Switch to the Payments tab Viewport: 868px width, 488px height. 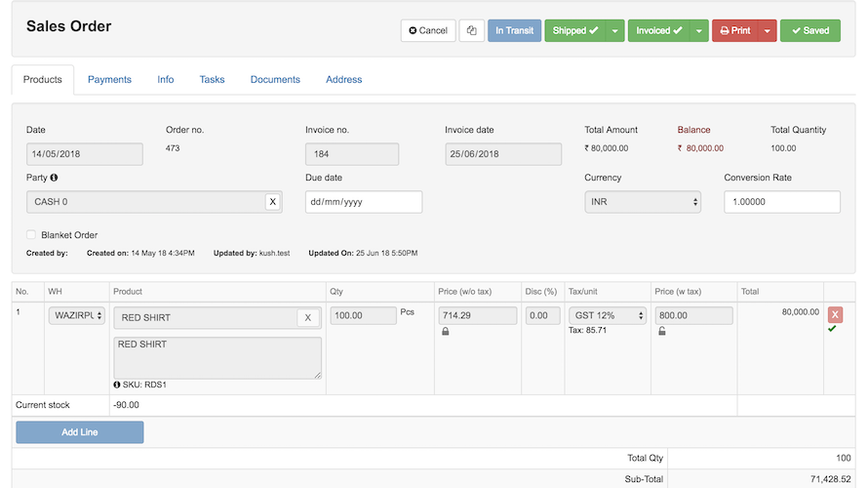tap(109, 79)
